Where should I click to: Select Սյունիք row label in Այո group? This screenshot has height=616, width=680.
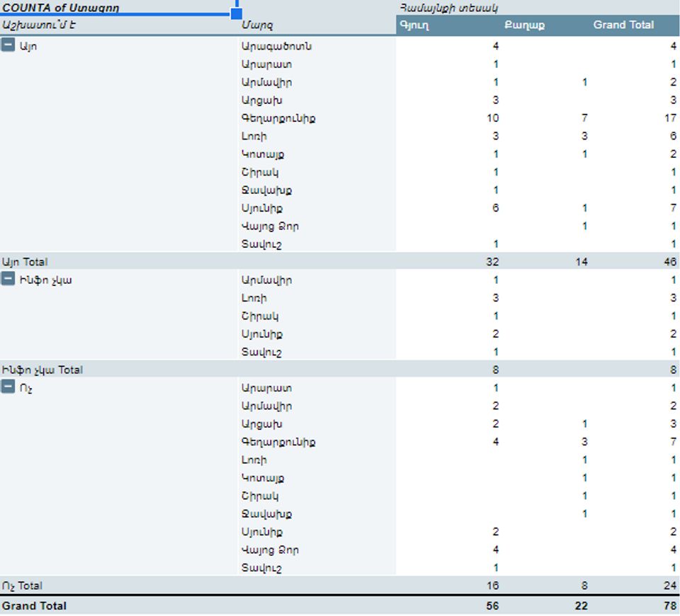click(261, 208)
